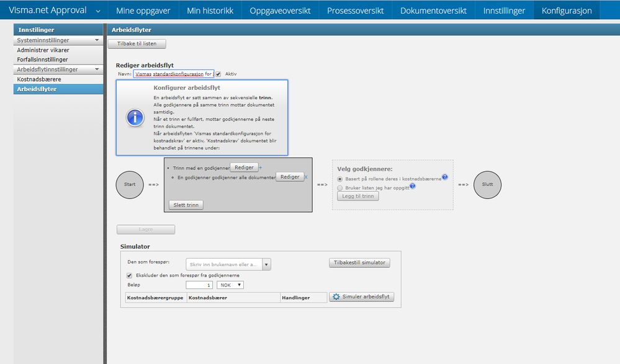Click the Start circle node
The height and width of the screenshot is (364, 620).
tap(130, 185)
